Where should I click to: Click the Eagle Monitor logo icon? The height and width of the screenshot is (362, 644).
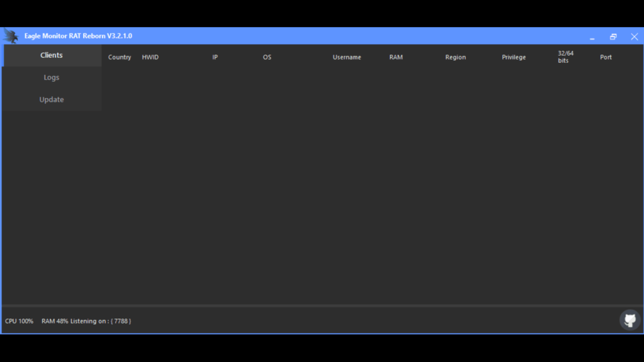coord(11,36)
